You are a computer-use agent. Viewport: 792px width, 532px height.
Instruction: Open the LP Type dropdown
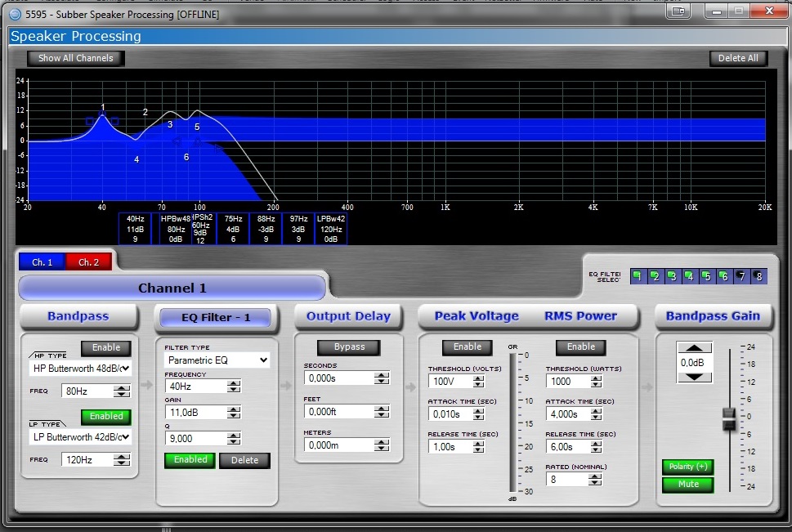pyautogui.click(x=79, y=437)
